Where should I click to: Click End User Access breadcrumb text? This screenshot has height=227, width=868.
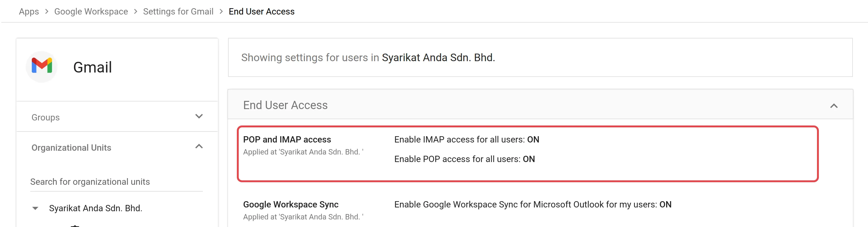[261, 11]
